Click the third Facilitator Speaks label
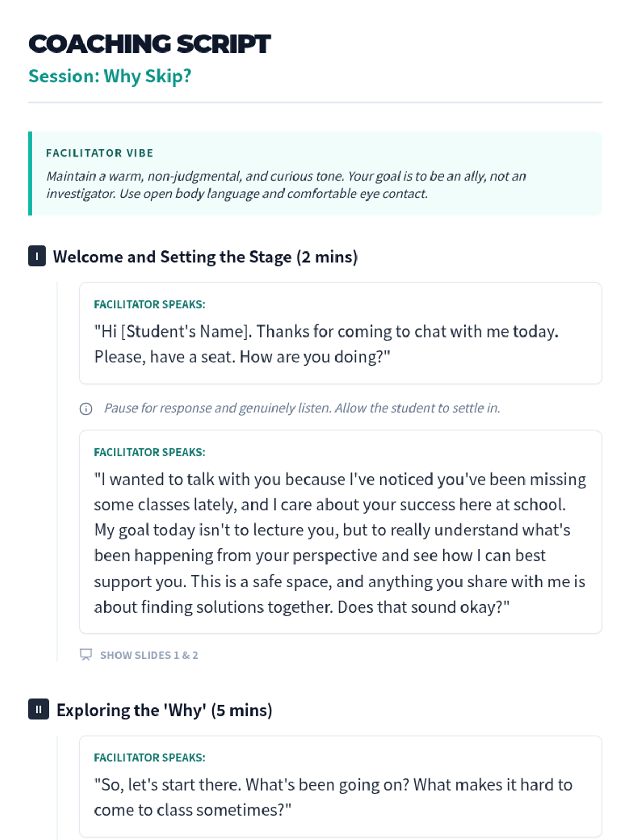630x840 pixels. [150, 758]
